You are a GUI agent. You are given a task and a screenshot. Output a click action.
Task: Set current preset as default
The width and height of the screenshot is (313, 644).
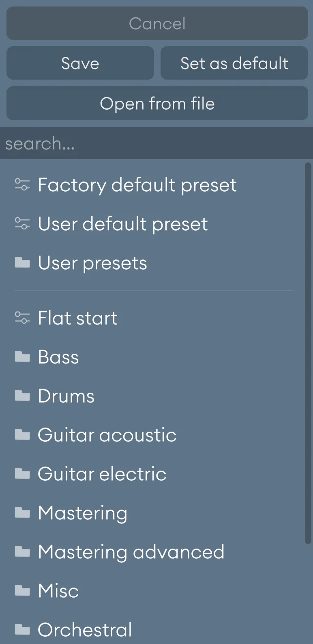234,63
